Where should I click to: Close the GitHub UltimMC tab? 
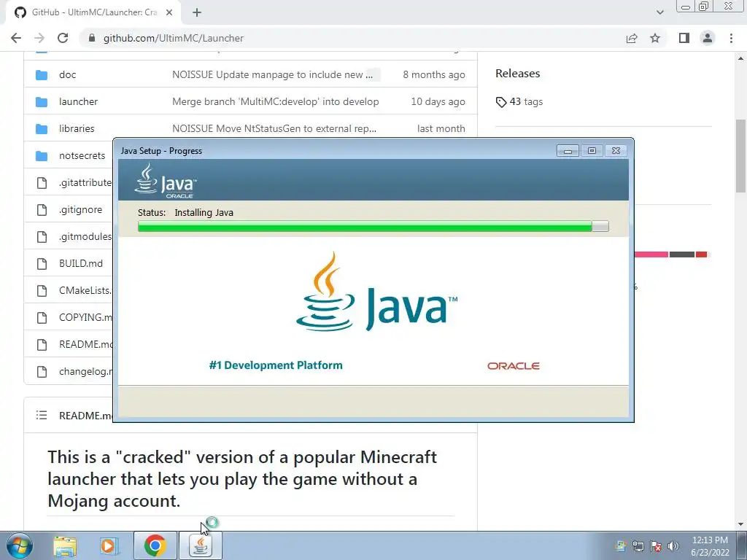[x=169, y=13]
